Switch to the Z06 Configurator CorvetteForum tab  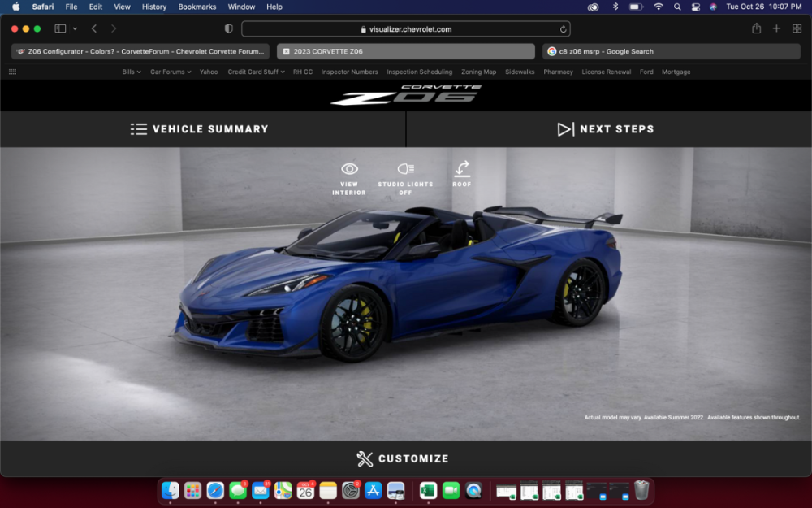[140, 51]
